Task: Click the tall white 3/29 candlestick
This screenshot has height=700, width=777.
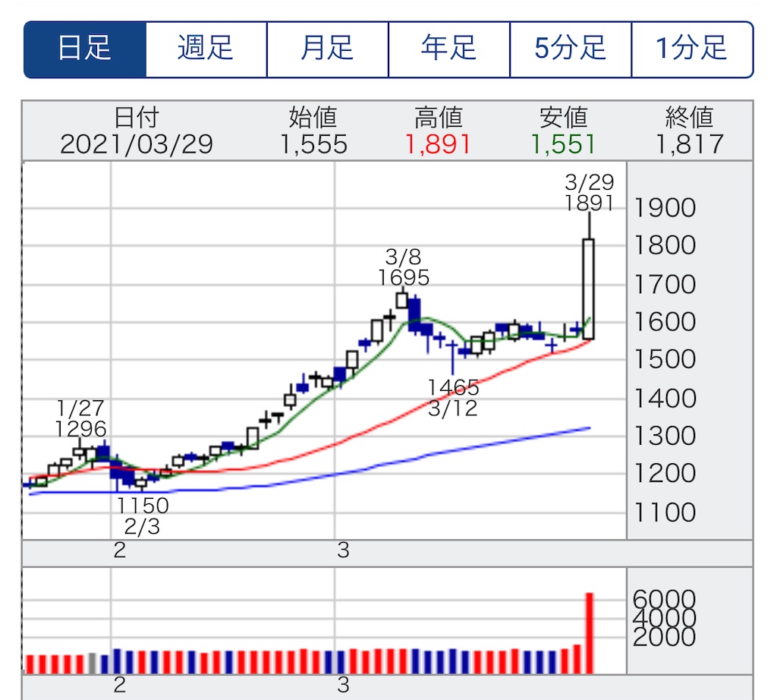Action: pos(588,289)
